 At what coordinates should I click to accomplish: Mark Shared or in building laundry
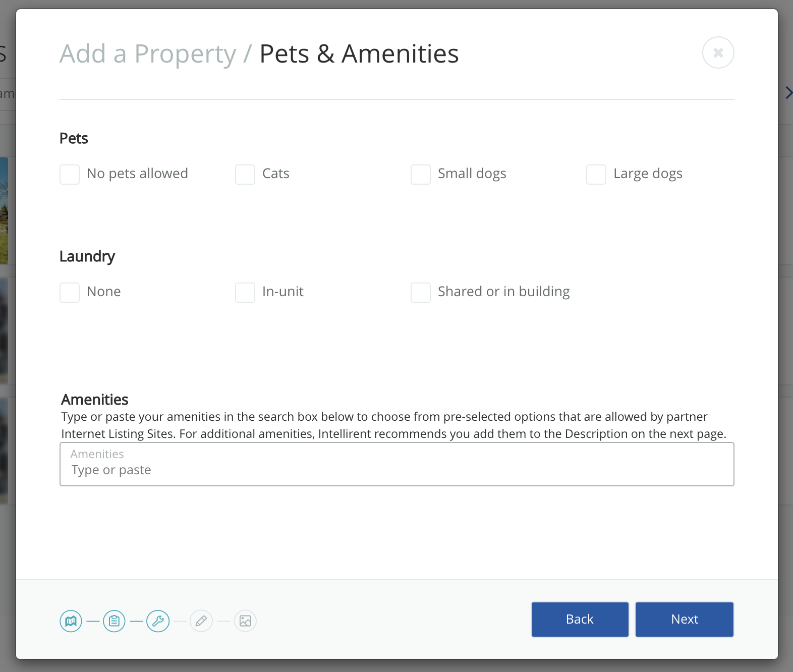(421, 293)
